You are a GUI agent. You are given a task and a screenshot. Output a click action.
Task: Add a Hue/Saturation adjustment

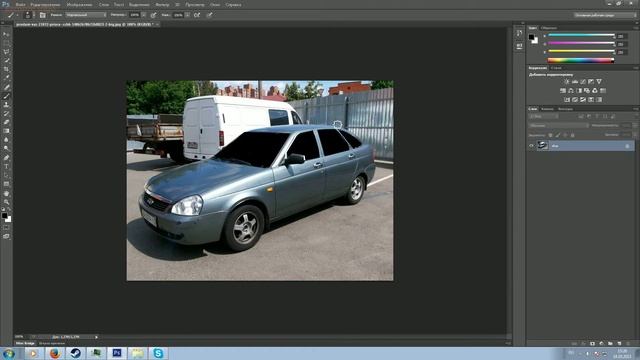pos(563,91)
